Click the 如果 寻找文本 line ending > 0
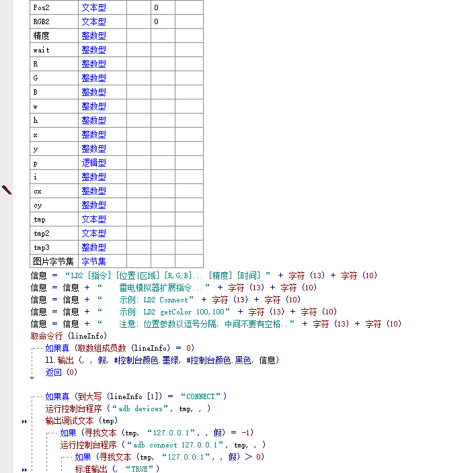 [169, 458]
